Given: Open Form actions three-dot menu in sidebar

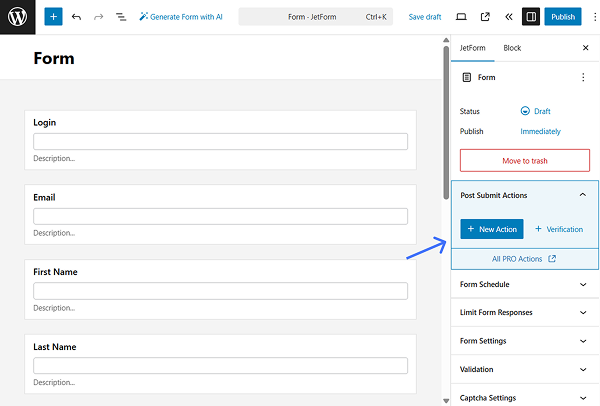Looking at the screenshot, I should pyautogui.click(x=583, y=77).
